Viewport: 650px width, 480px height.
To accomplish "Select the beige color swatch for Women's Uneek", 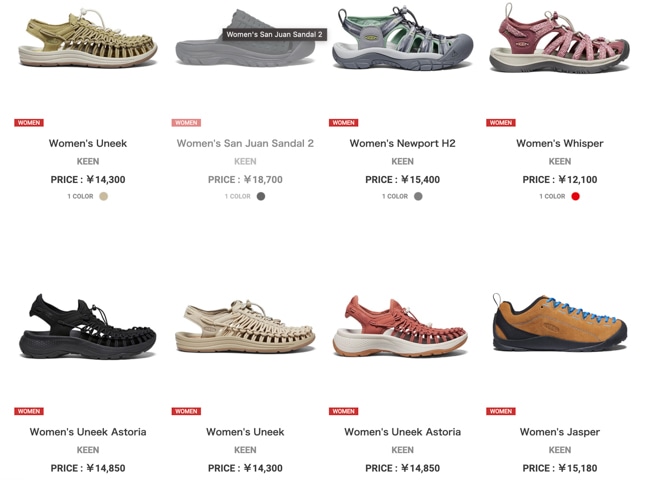I will [104, 196].
